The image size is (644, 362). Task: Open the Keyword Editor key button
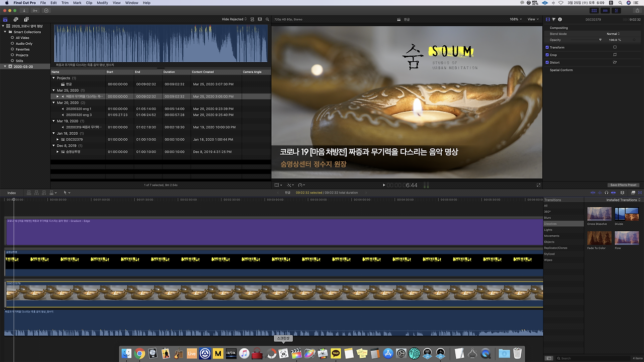35,10
